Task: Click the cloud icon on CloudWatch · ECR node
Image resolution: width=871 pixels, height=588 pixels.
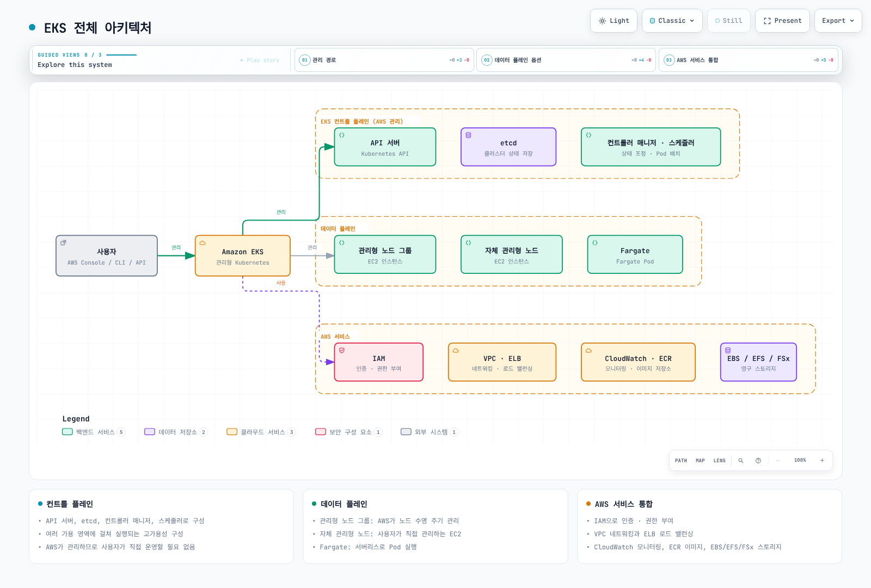Action: (588, 351)
